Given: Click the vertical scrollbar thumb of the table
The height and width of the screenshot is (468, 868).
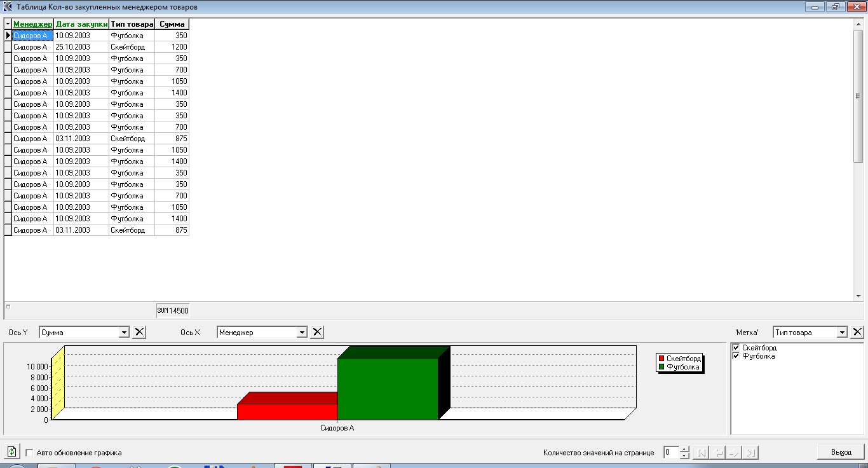Looking at the screenshot, I should (x=858, y=96).
